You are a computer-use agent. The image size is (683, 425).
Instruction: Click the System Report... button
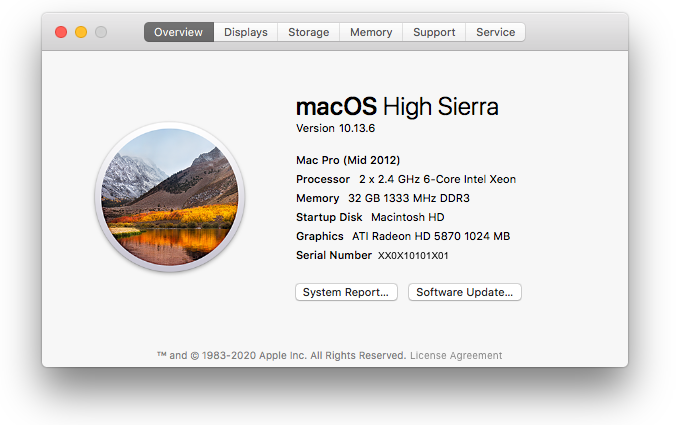click(346, 292)
